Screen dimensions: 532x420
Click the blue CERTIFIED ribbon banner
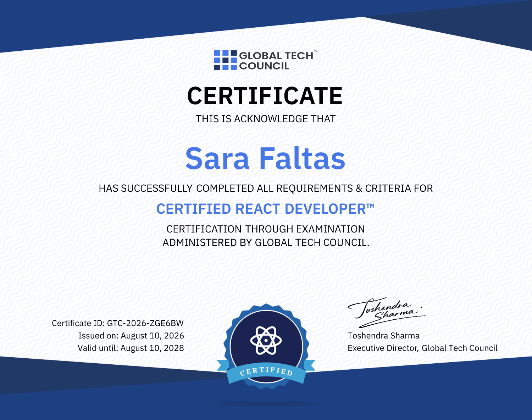[266, 371]
